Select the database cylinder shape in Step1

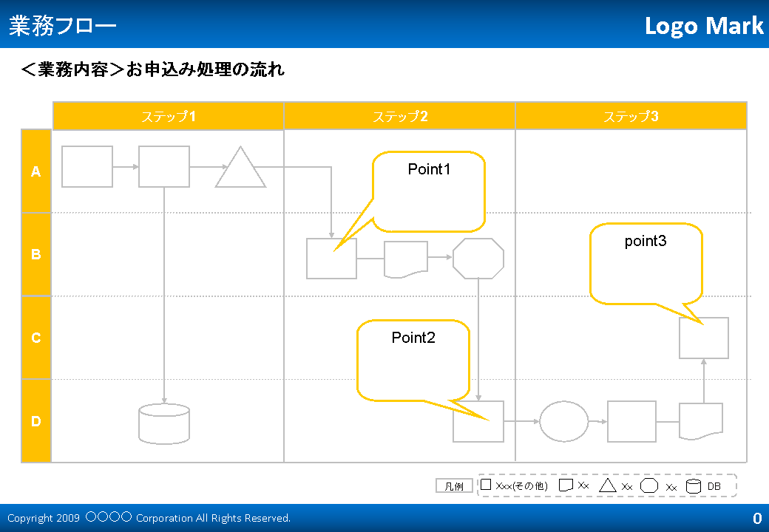[x=163, y=423]
